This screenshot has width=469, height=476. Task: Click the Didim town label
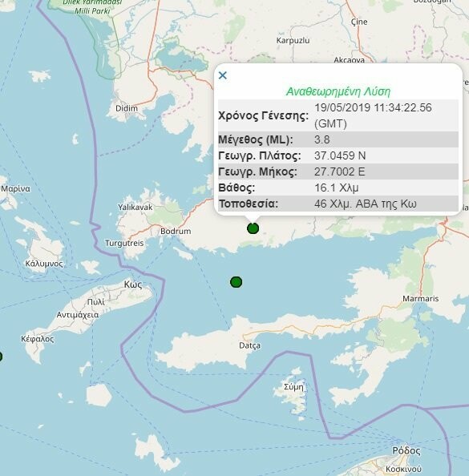click(127, 108)
